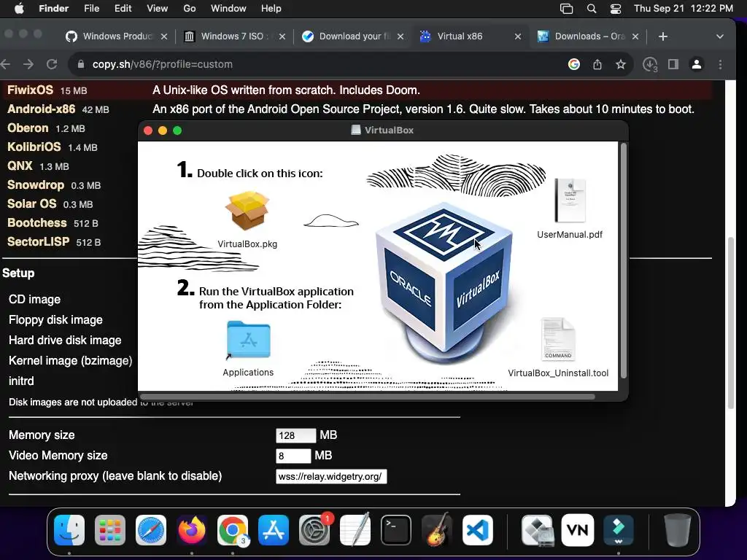
Task: Open Control Center in the menu bar
Action: [x=616, y=9]
